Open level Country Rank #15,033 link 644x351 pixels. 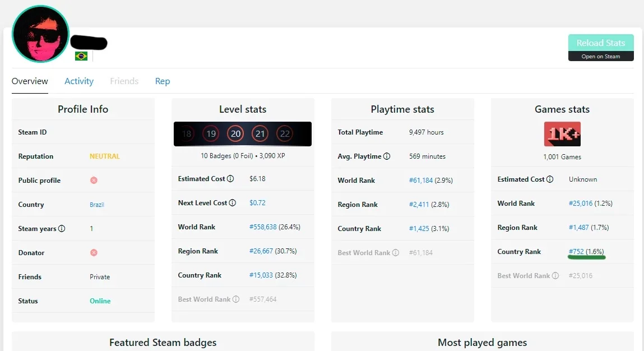261,275
